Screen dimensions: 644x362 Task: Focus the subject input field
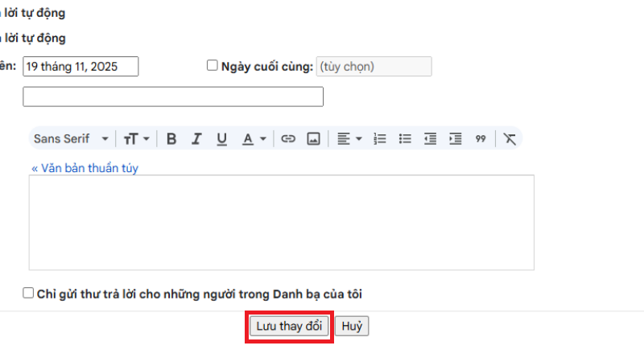click(173, 97)
